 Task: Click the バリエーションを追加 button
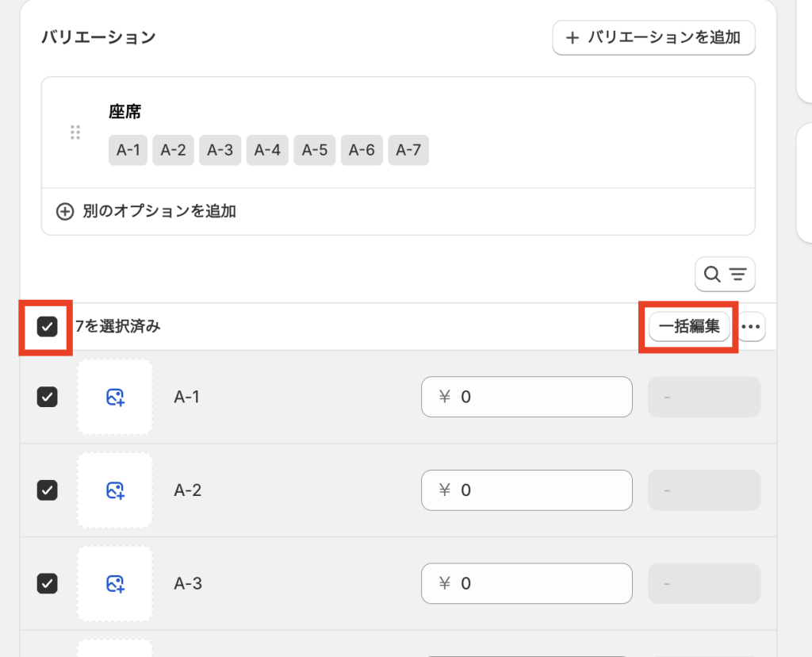(653, 37)
